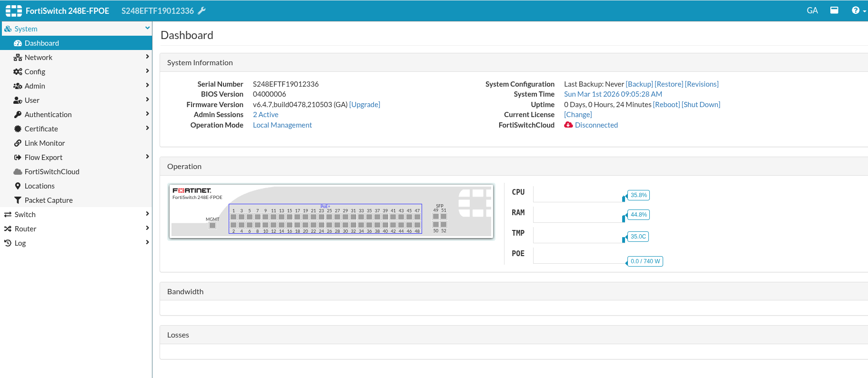Collapse the System section chevron

(147, 28)
